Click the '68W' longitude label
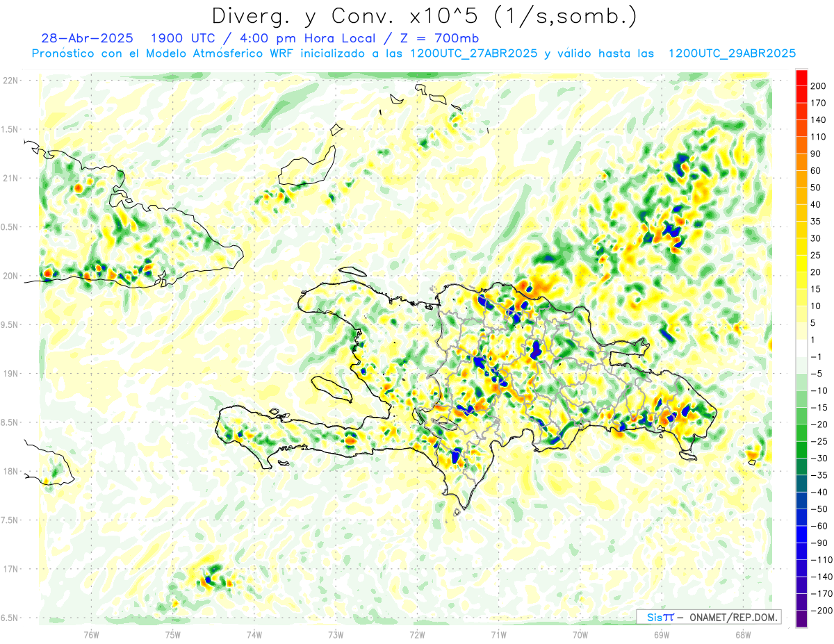Image resolution: width=834 pixels, height=644 pixels. pos(743,634)
